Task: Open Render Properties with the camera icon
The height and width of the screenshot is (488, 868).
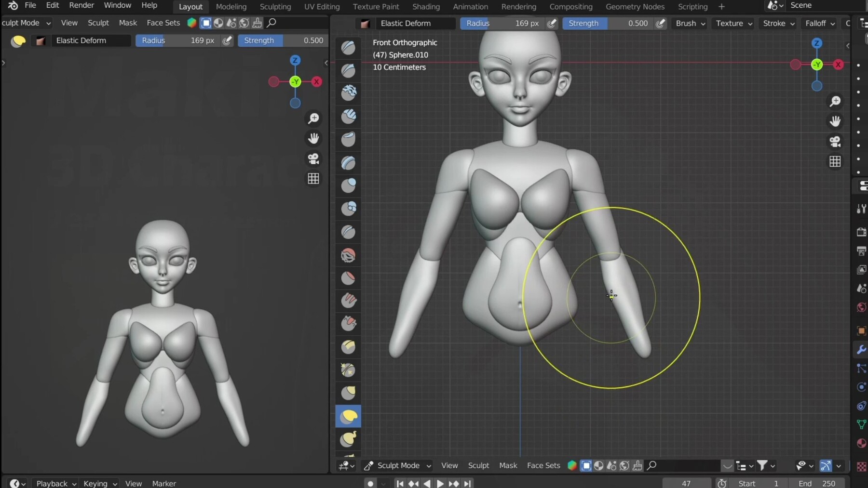Action: tap(861, 231)
